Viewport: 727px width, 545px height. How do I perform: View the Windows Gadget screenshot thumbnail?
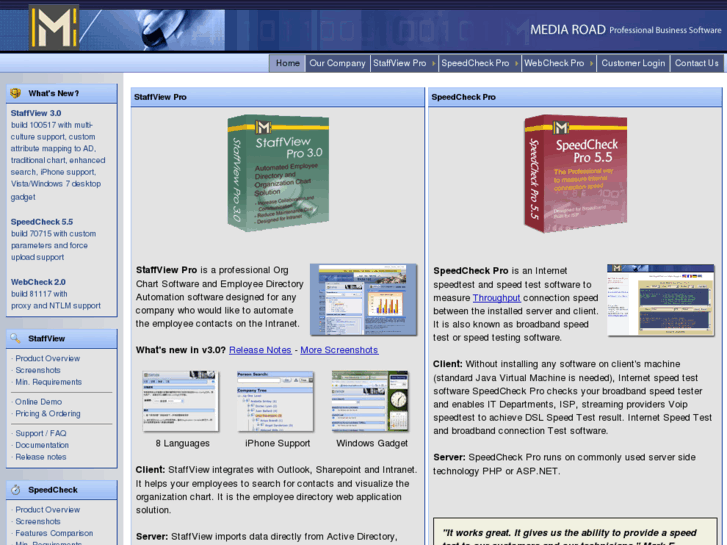pyautogui.click(x=370, y=401)
